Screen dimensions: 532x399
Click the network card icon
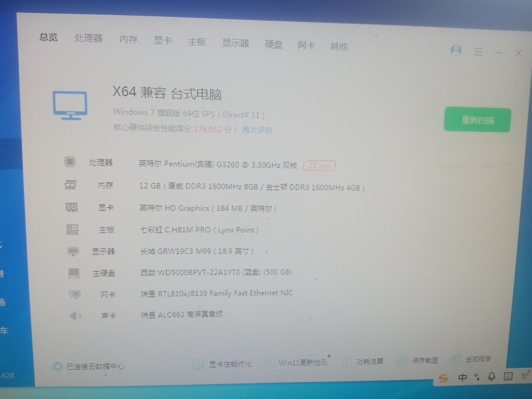(x=75, y=295)
